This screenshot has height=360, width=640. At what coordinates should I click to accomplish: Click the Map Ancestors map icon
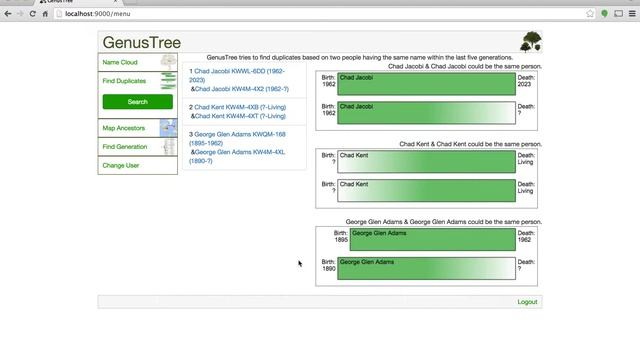coord(168,128)
